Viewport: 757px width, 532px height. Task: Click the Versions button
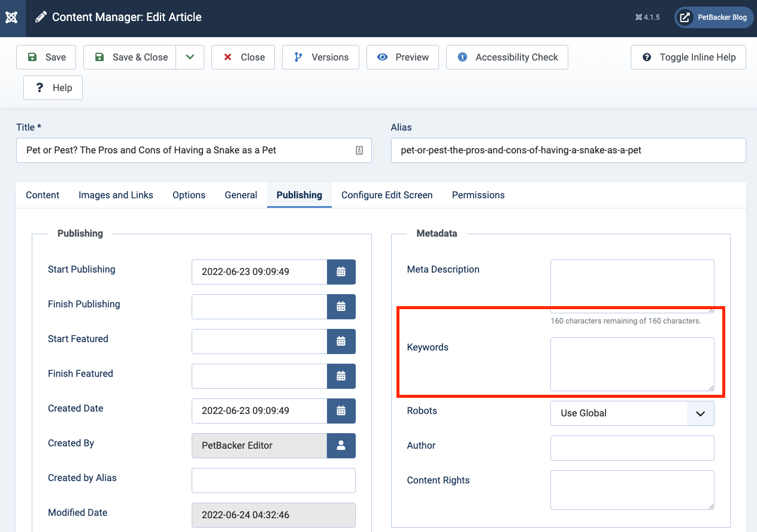click(x=321, y=57)
